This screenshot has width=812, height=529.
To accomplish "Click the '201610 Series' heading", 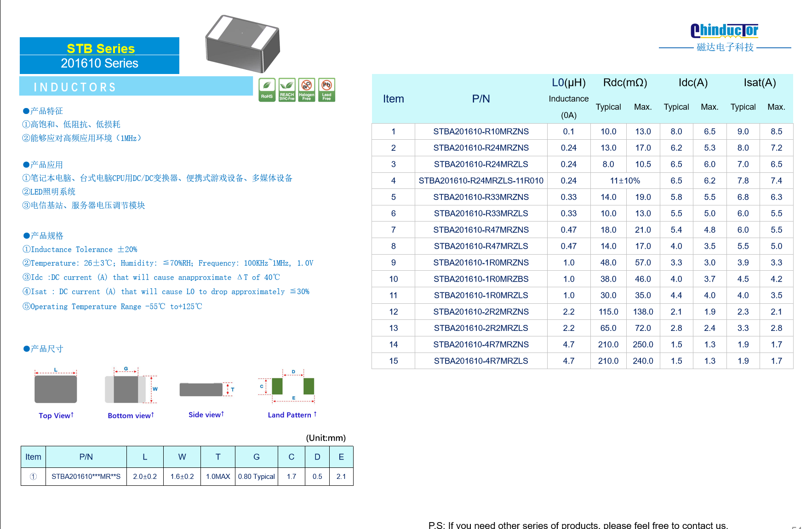I will tap(100, 63).
